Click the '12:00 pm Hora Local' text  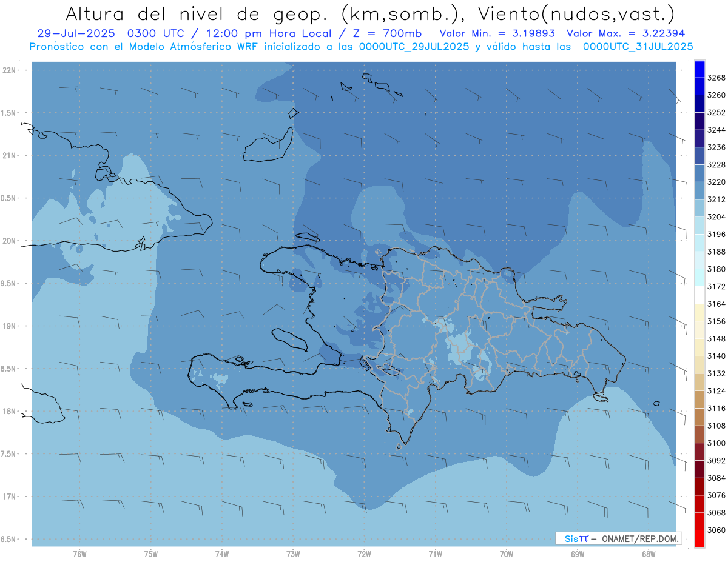click(269, 34)
